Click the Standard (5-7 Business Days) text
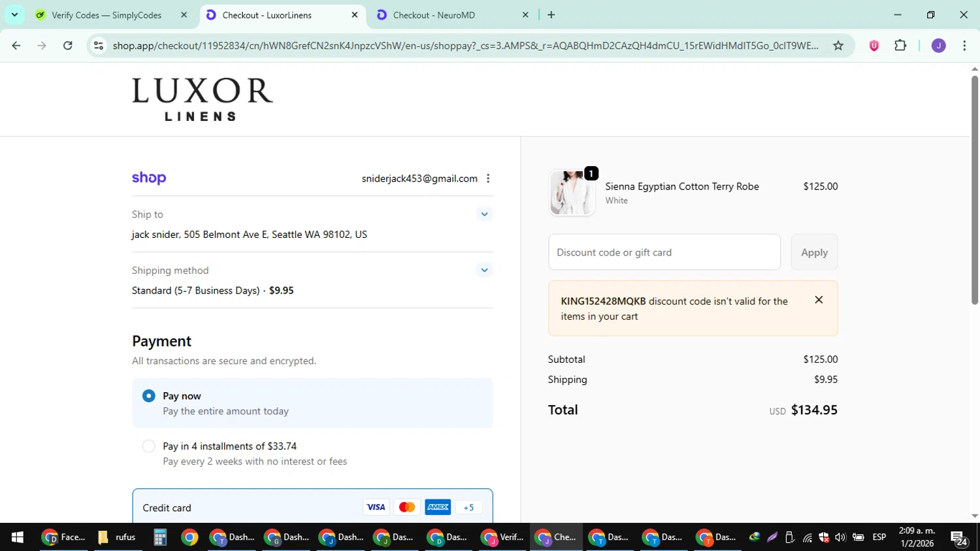Image resolution: width=980 pixels, height=551 pixels. (195, 290)
